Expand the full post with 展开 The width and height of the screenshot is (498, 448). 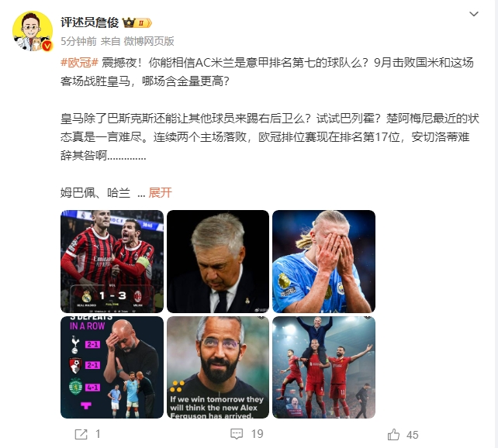pos(160,192)
